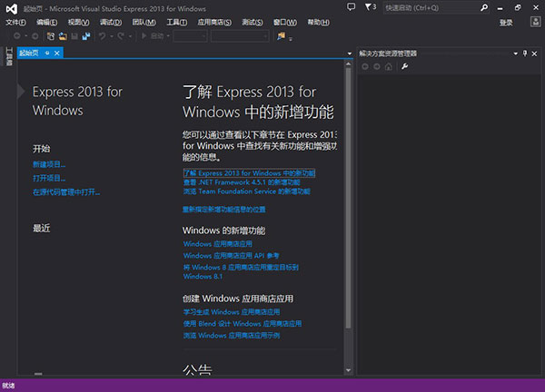Viewport: 545px width, 392px height.
Task: Open the toolbar options overflow arrow
Action: coord(291,38)
